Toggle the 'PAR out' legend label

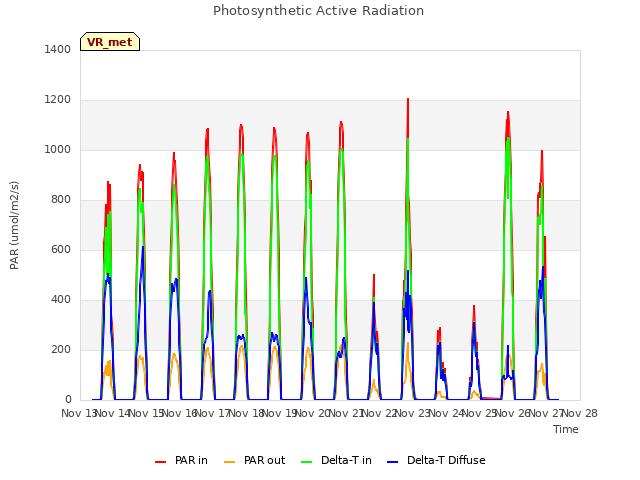click(x=264, y=460)
